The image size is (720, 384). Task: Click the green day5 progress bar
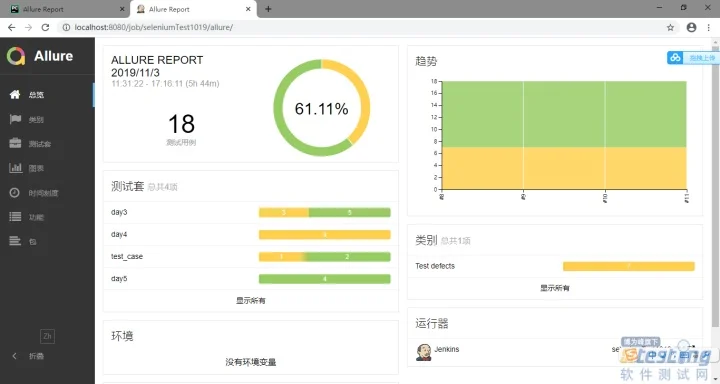[x=325, y=278]
